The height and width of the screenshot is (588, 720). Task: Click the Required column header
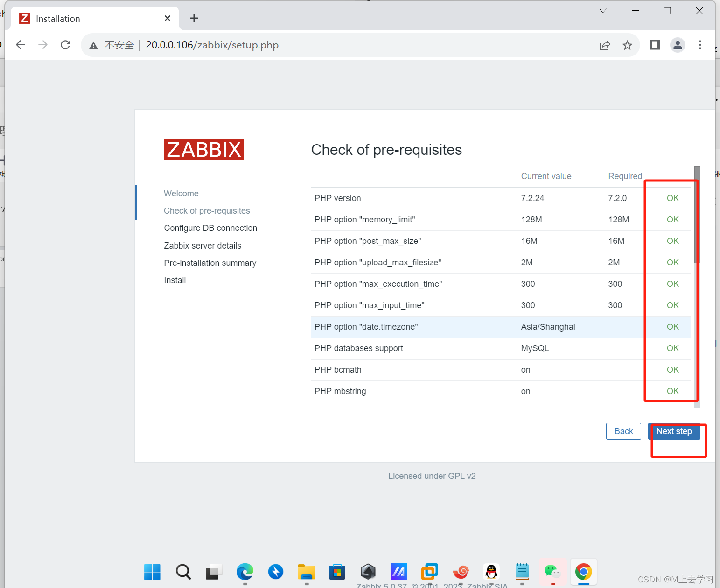tap(625, 176)
